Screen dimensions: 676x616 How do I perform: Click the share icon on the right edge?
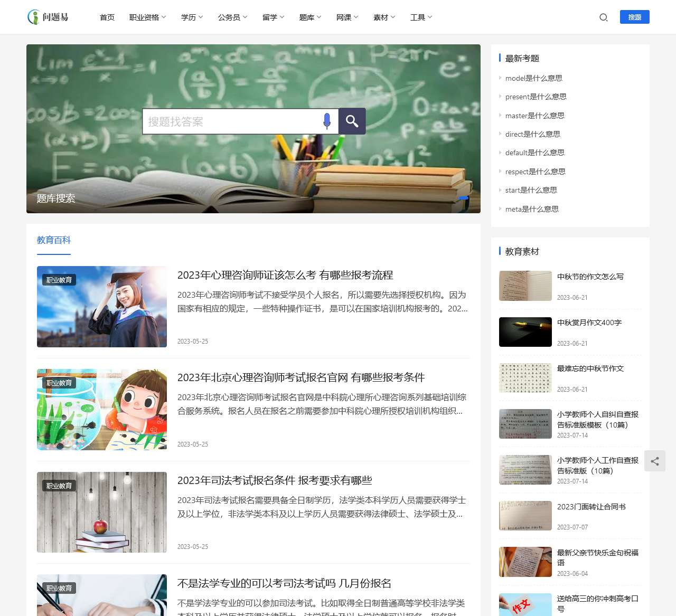655,461
